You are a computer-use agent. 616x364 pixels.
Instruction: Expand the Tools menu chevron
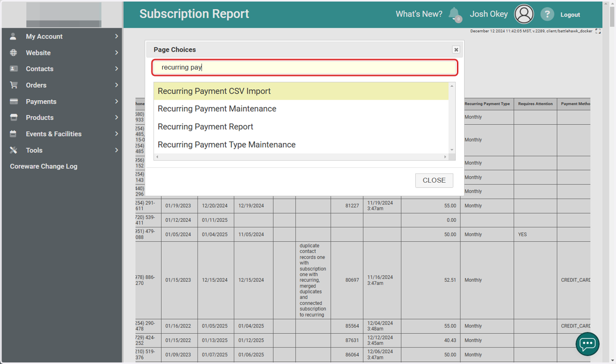[x=117, y=150]
